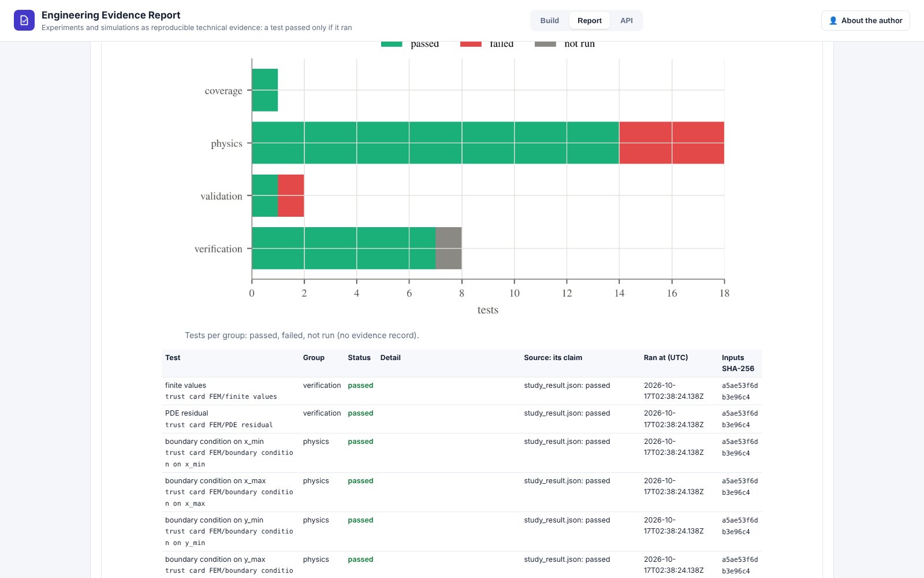Click the green passed segment of verification bar

344,248
